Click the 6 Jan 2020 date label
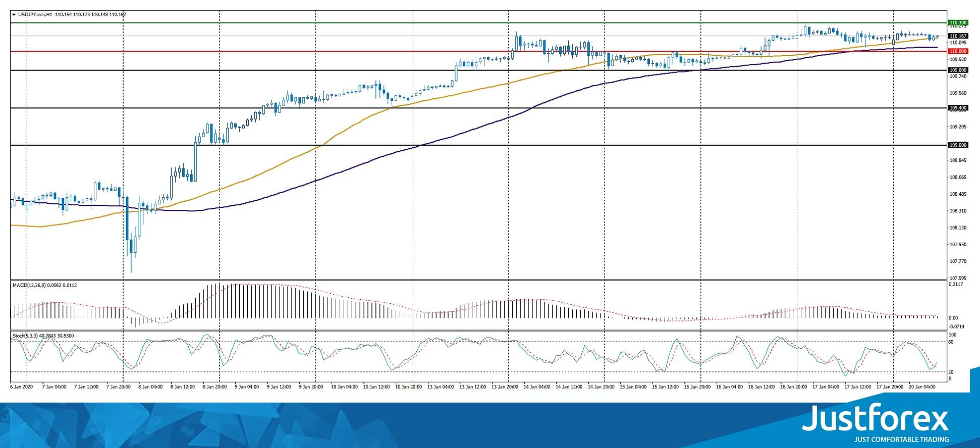This screenshot has height=448, width=980. pyautogui.click(x=21, y=387)
